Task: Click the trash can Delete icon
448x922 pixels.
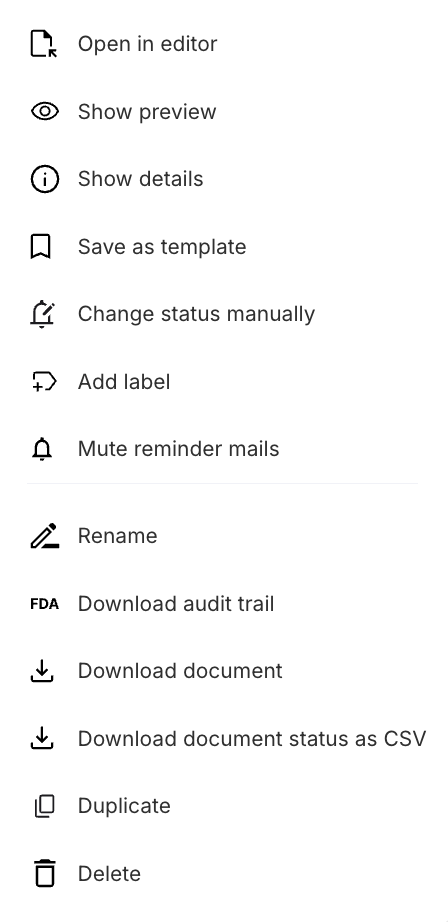Action: coord(44,873)
